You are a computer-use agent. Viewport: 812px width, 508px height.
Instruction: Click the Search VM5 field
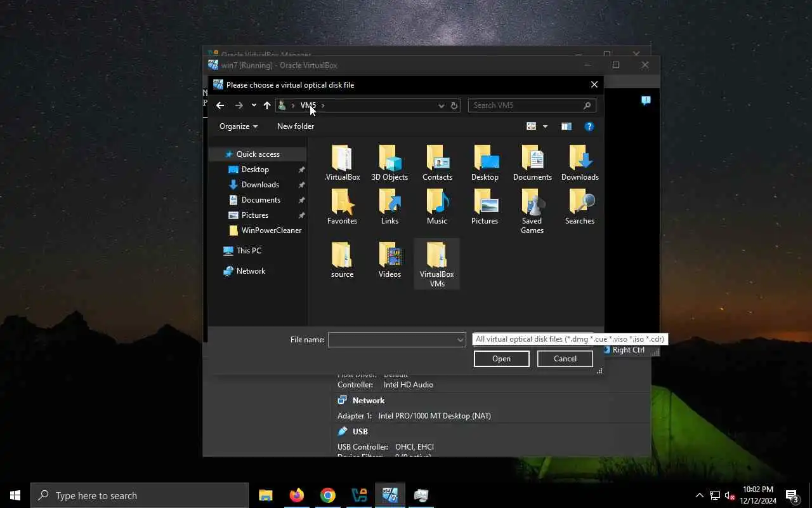tap(525, 105)
